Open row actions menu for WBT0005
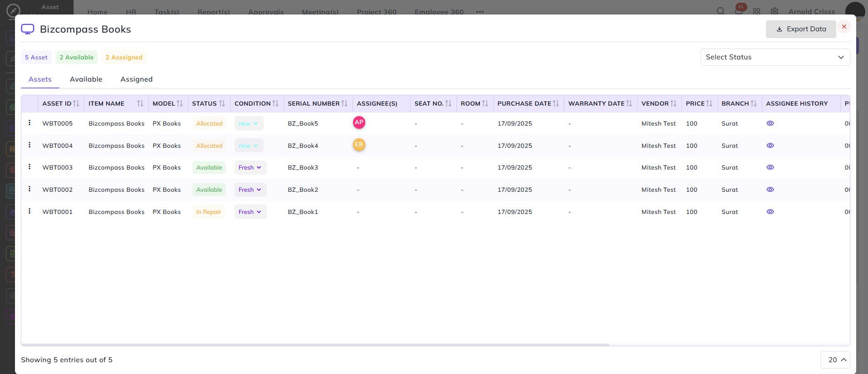The width and height of the screenshot is (868, 374). click(29, 123)
